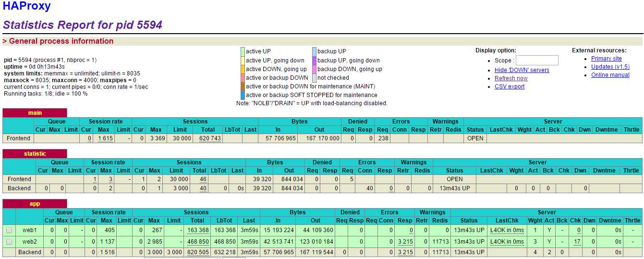Click the CSV export link
This screenshot has height=259, width=644.
tap(510, 86)
